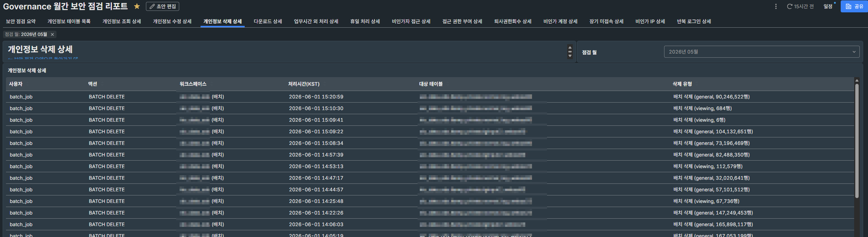868x237 pixels.
Task: Click batch_job user in the 14:06:03 row
Action: (21, 224)
